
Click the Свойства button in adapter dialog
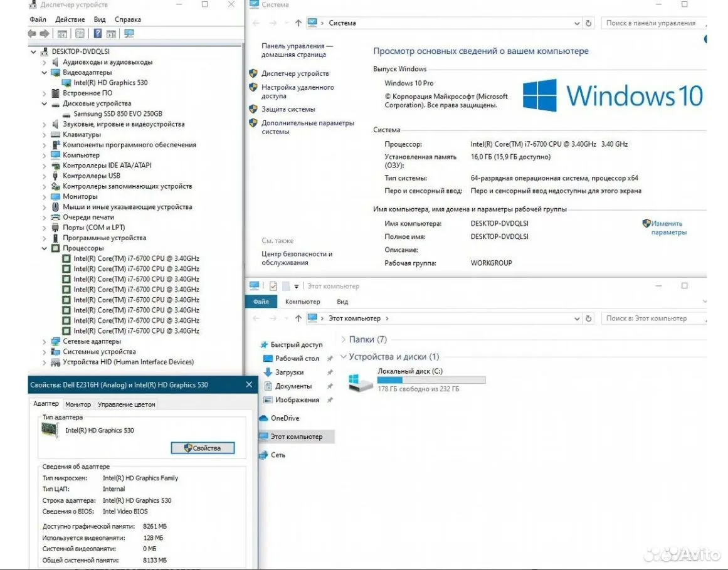pos(203,448)
